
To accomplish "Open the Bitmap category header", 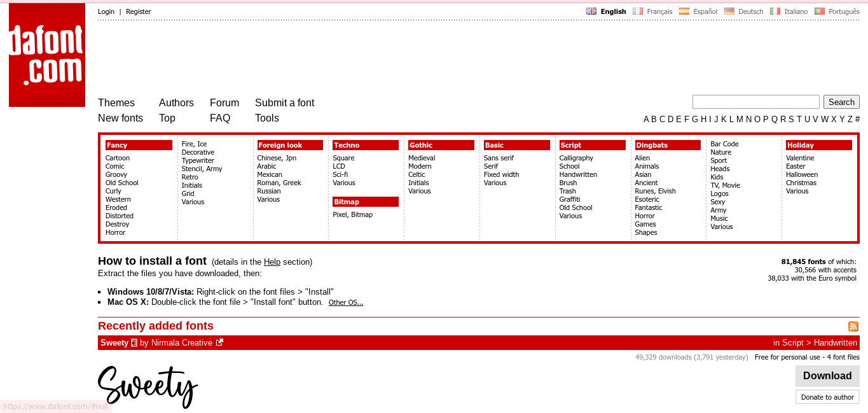I will [366, 202].
